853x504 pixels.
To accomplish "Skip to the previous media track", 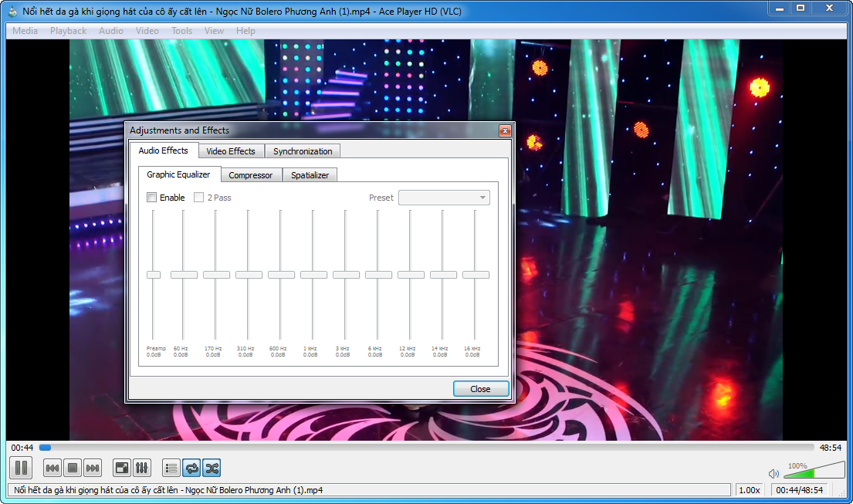I will click(52, 468).
